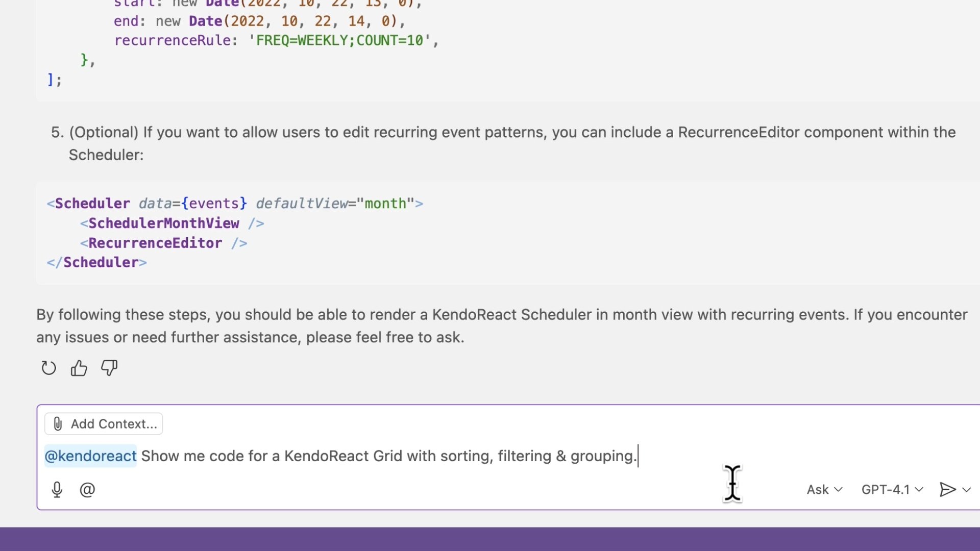Give the response a thumbs up
The width and height of the screenshot is (980, 551).
[x=79, y=368]
